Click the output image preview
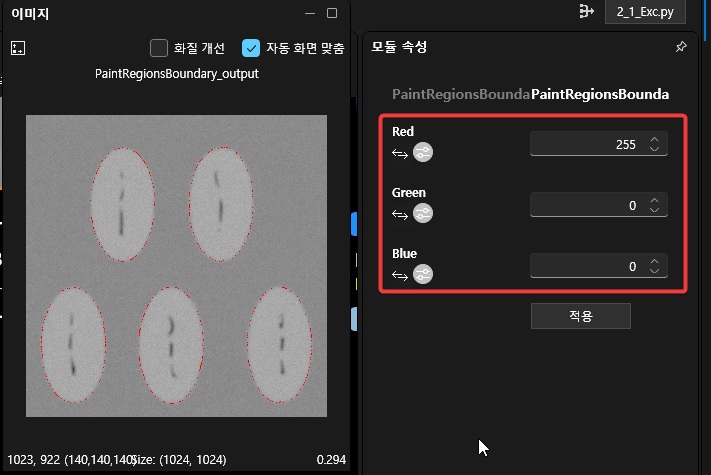 [x=176, y=266]
